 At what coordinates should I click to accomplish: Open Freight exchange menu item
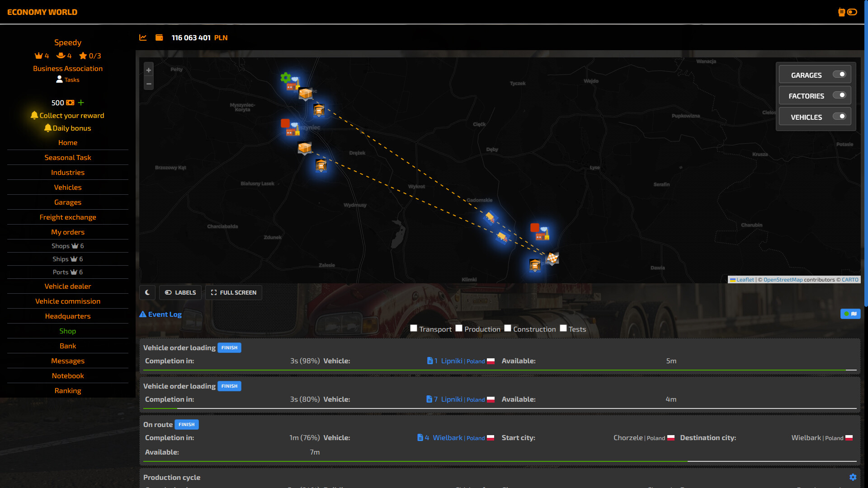tap(68, 217)
